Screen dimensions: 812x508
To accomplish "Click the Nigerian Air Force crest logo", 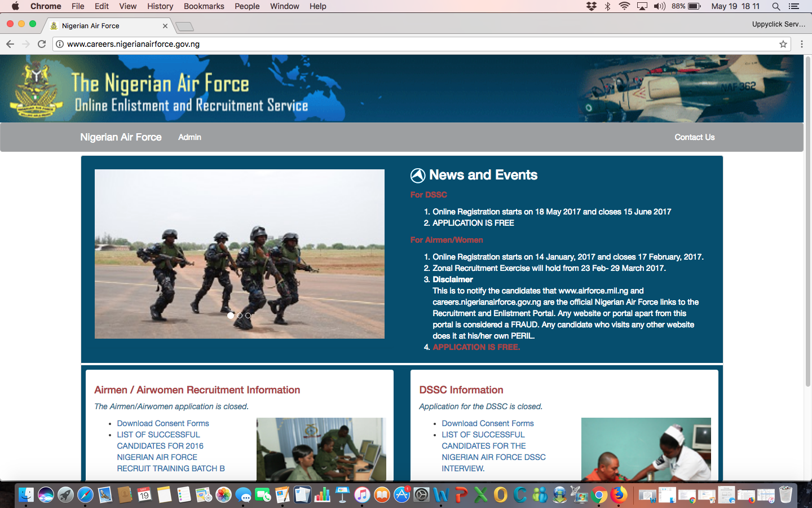I will (x=36, y=89).
